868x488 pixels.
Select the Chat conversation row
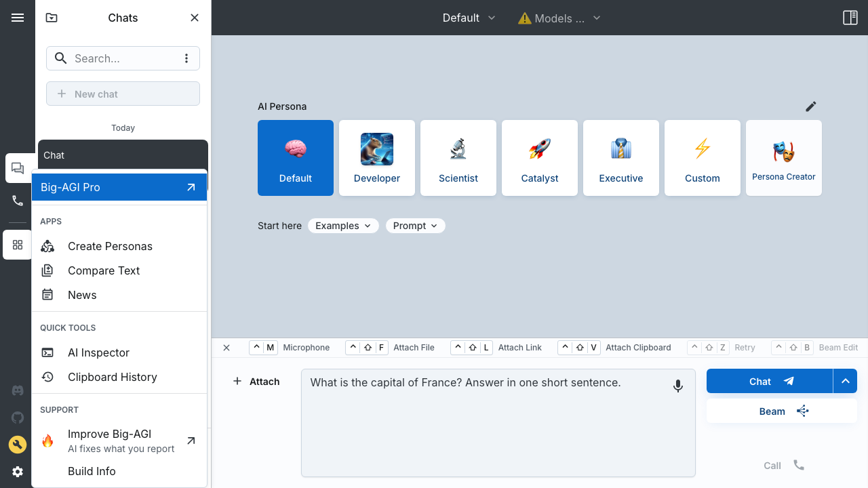click(123, 155)
